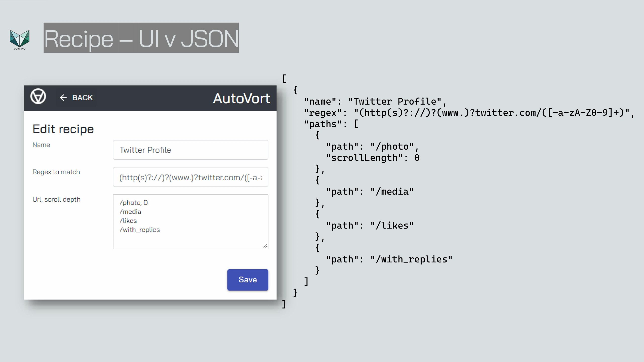Select the Url, scroll depth text area
This screenshot has height=362, width=644.
click(190, 222)
